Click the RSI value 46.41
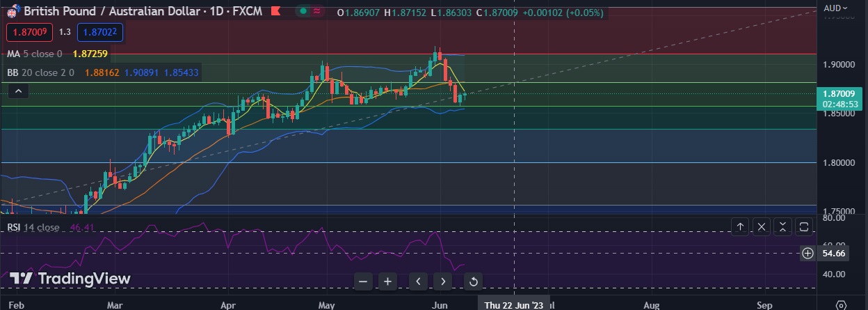 82,227
